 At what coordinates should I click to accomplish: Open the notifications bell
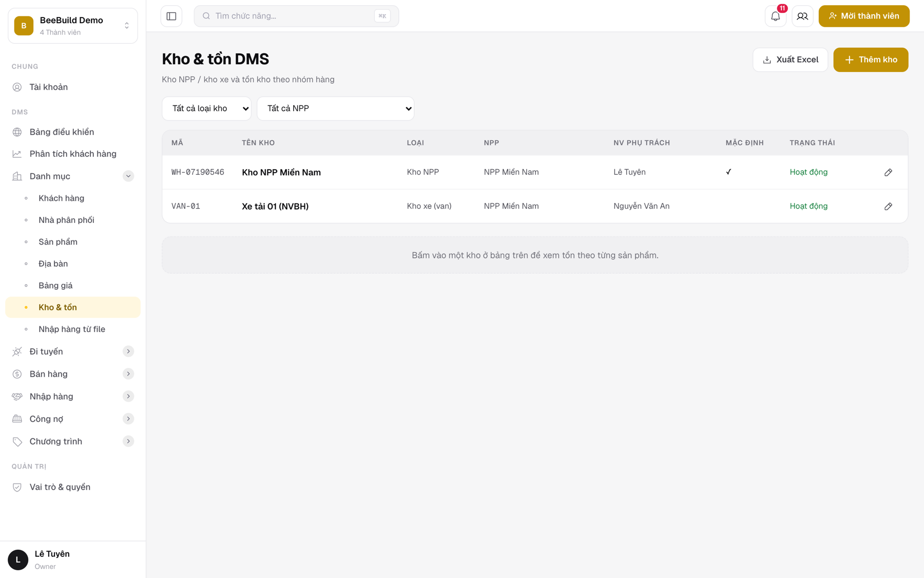point(775,16)
